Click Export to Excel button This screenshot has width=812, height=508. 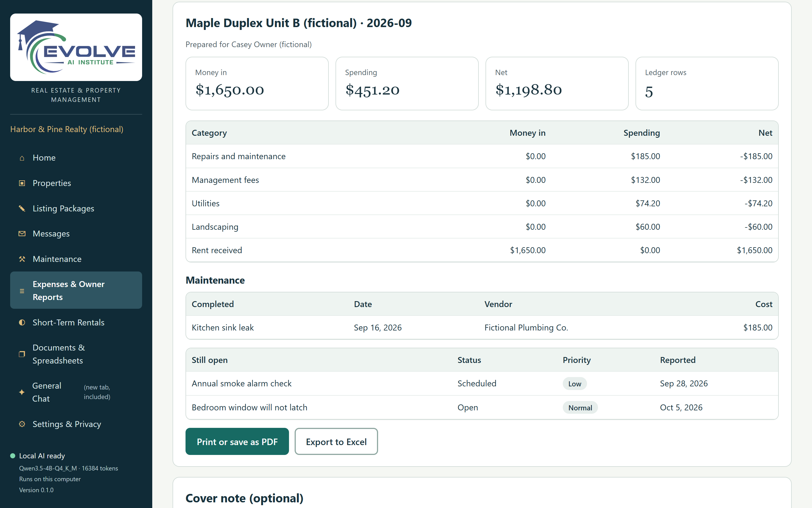[x=336, y=441]
